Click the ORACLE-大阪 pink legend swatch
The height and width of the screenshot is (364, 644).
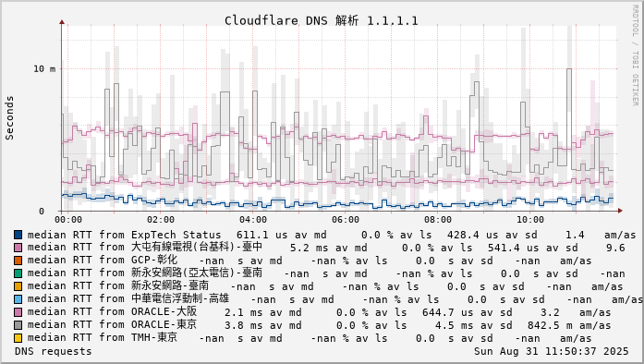click(18, 312)
